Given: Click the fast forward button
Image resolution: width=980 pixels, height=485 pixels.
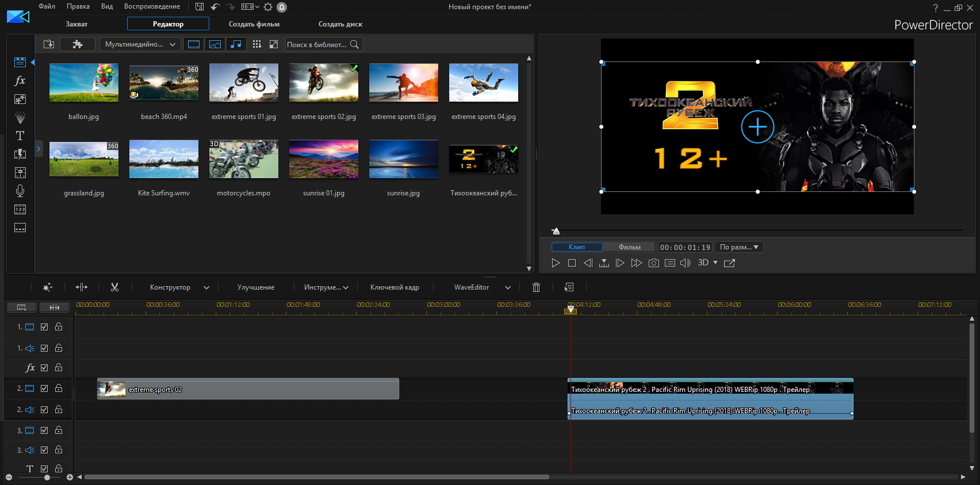Looking at the screenshot, I should point(636,263).
